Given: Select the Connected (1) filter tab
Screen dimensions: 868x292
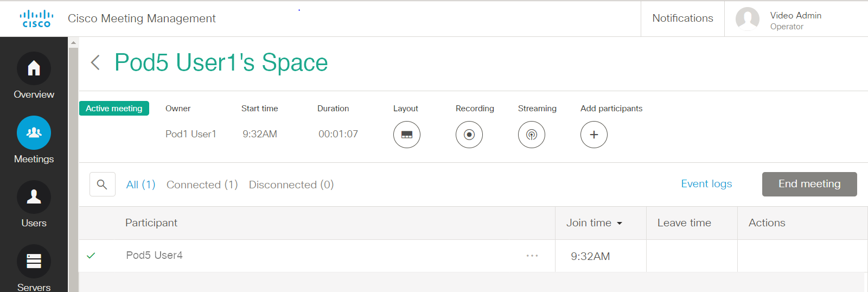Looking at the screenshot, I should [x=202, y=185].
